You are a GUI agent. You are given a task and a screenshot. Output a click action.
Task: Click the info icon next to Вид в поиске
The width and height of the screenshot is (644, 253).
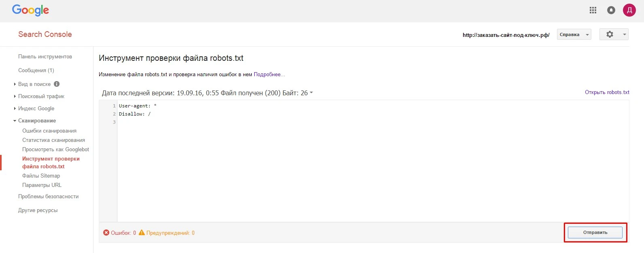coord(57,84)
